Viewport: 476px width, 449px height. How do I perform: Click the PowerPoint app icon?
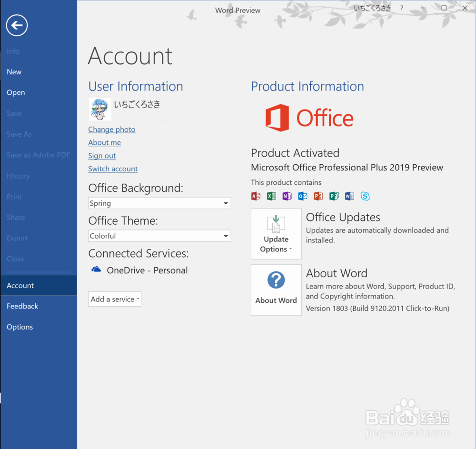[x=318, y=196]
